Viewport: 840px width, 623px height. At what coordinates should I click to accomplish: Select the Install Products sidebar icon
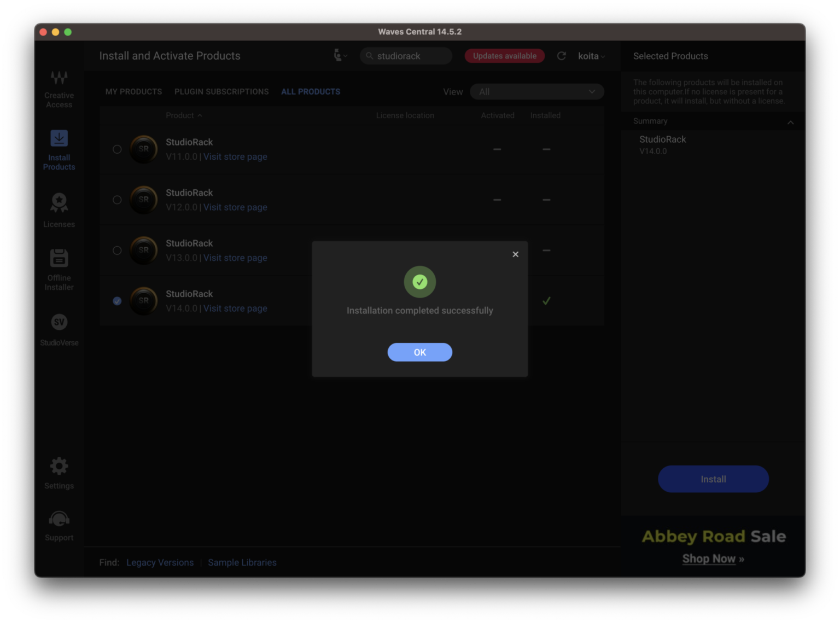(x=59, y=139)
